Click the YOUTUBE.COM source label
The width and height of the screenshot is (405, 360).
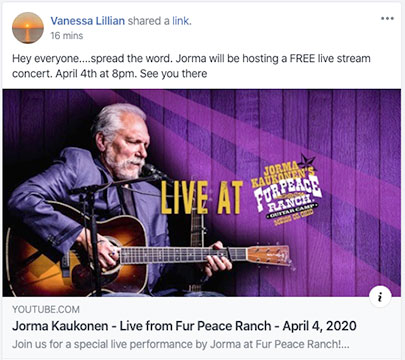(x=46, y=309)
